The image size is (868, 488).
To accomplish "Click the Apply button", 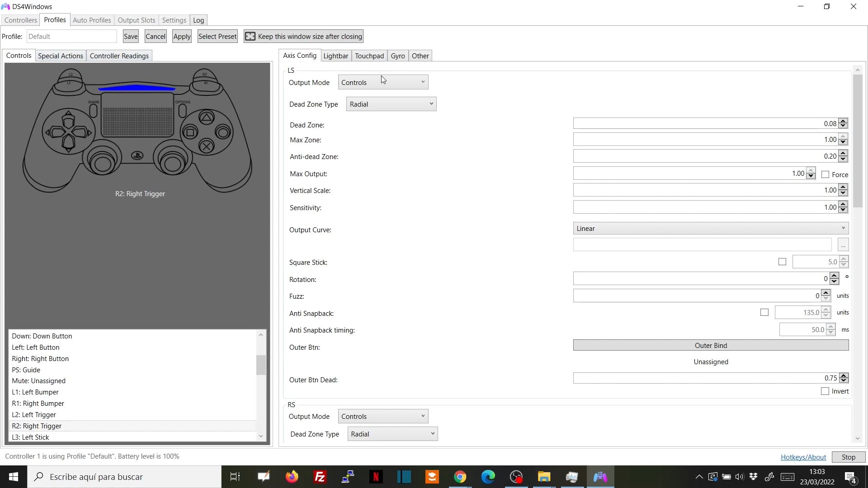I will [182, 36].
